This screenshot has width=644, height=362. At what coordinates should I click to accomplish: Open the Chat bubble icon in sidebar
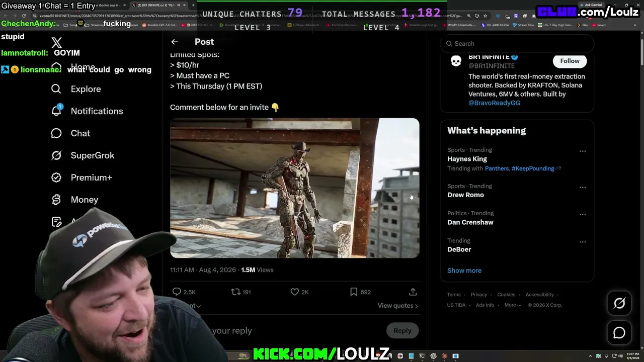point(56,133)
